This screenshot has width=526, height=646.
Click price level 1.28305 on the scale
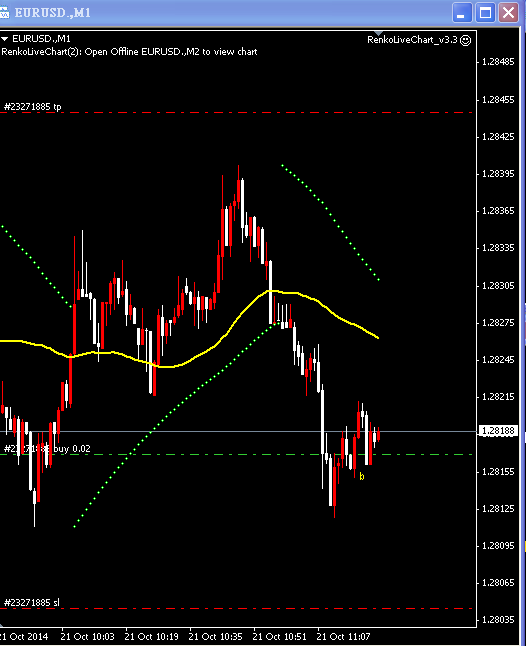coord(498,286)
